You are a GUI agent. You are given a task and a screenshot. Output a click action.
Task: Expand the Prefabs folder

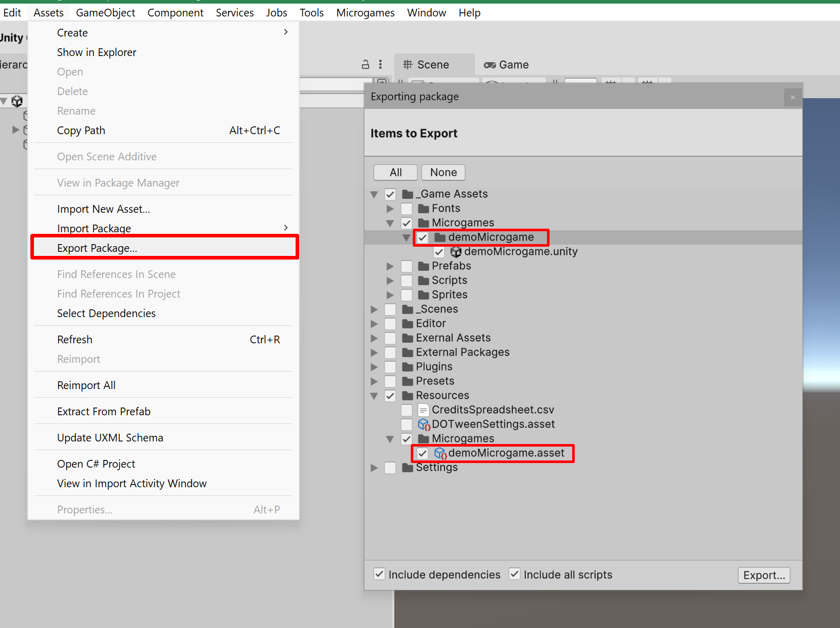[x=390, y=266]
